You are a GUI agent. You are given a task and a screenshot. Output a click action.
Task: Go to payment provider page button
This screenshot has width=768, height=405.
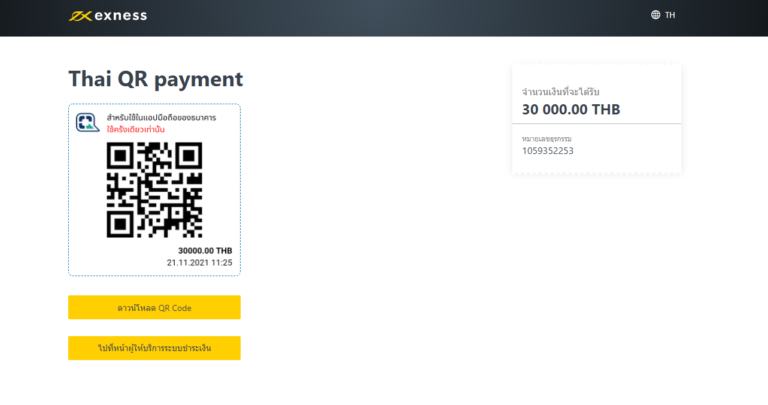(x=154, y=348)
